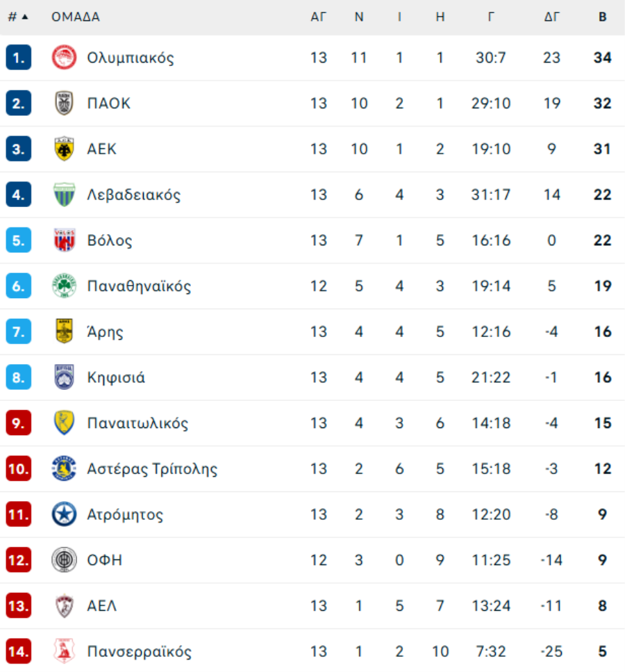The height and width of the screenshot is (672, 625).
Task: Click the ΟΜΑΔΑ column header
Action: click(76, 17)
